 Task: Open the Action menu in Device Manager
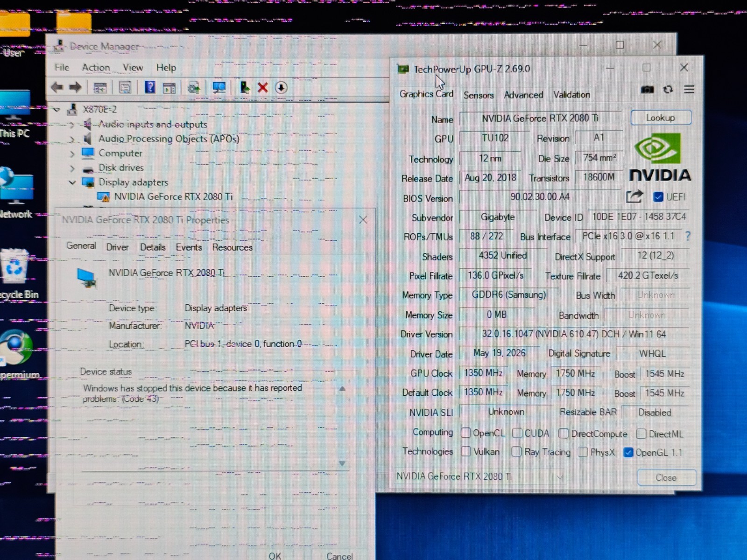(x=96, y=68)
